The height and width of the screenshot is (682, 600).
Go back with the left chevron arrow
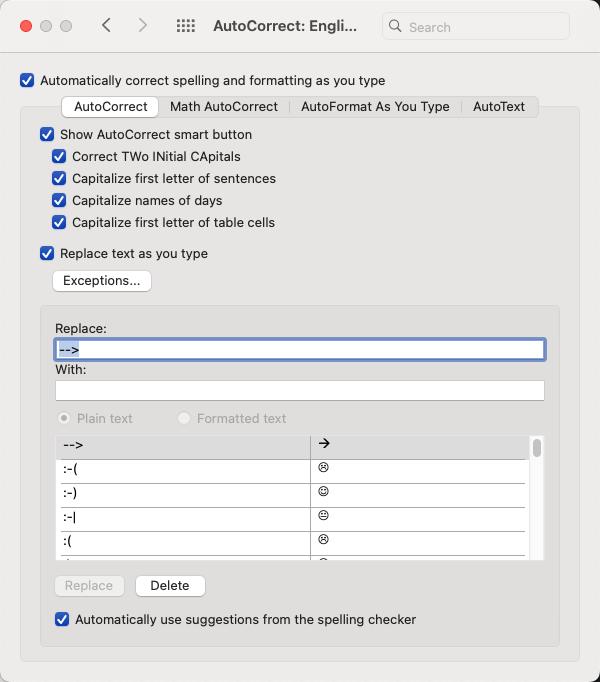point(106,26)
